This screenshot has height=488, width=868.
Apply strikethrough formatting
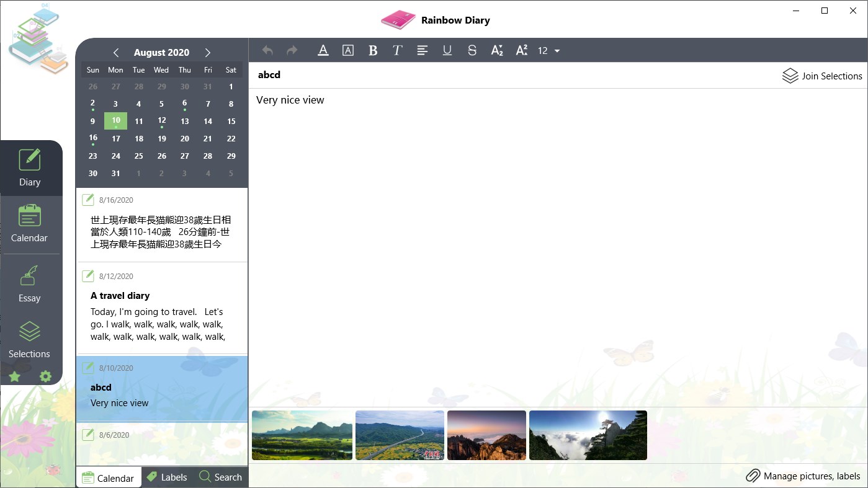(x=472, y=50)
